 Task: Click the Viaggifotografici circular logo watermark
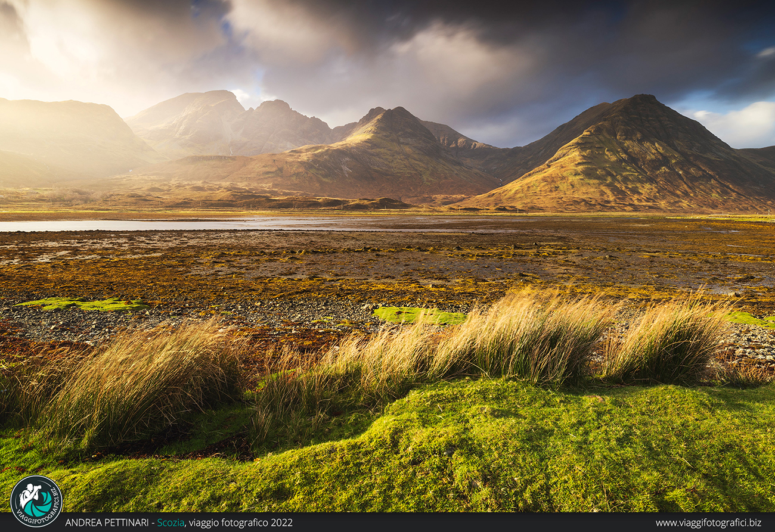[36, 500]
